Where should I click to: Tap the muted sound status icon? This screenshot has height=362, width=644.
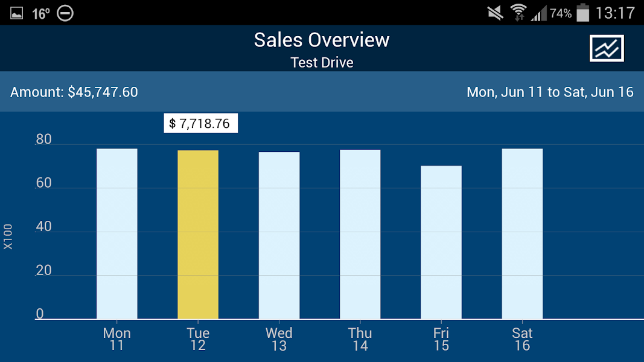click(496, 13)
